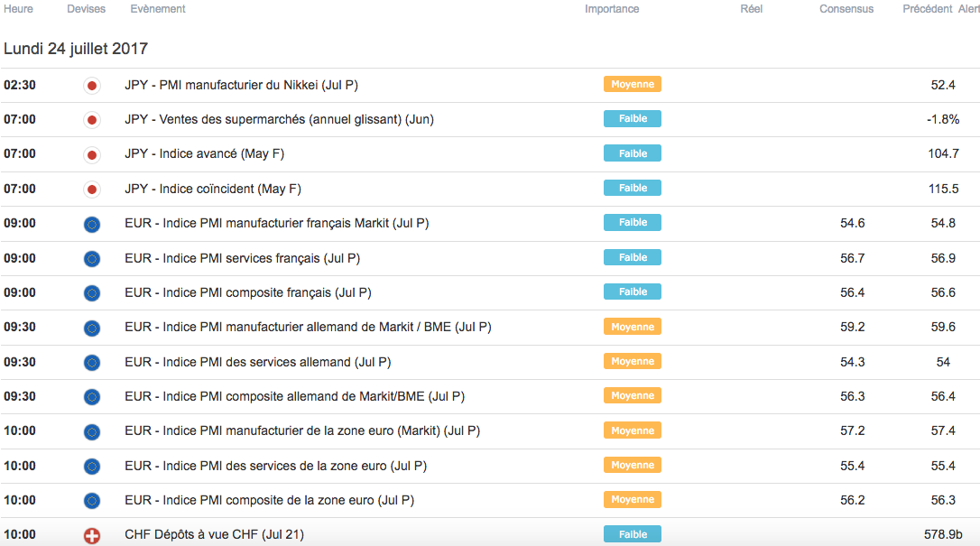Click the Lundi 24 juillet 2017 date heading
This screenshot has width=980, height=546.
click(76, 49)
